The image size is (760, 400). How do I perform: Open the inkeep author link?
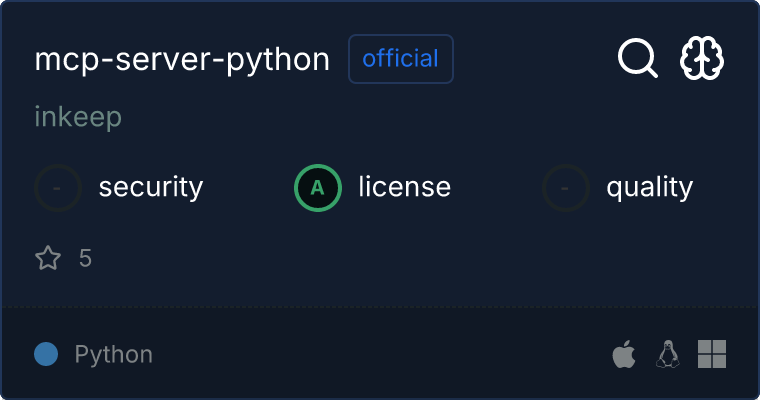[x=78, y=117]
